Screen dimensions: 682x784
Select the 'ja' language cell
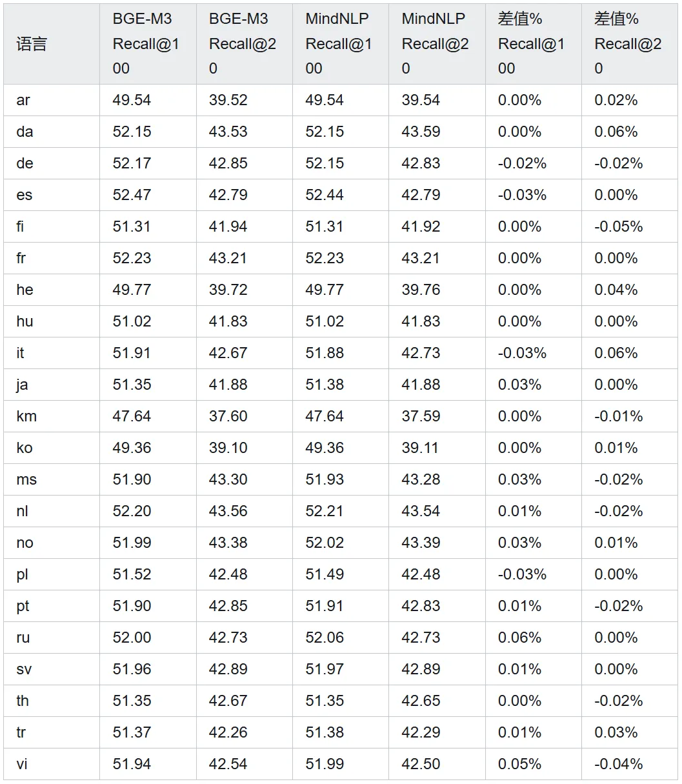click(x=22, y=385)
